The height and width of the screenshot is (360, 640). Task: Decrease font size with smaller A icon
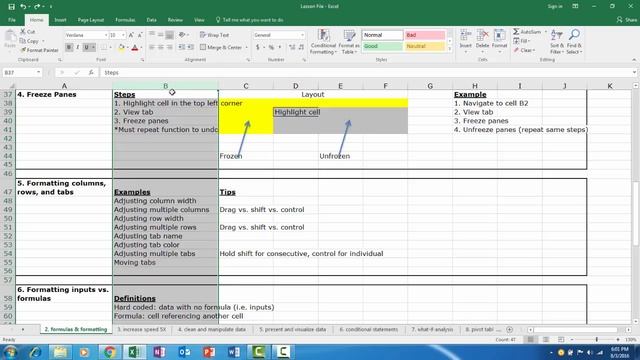point(140,35)
